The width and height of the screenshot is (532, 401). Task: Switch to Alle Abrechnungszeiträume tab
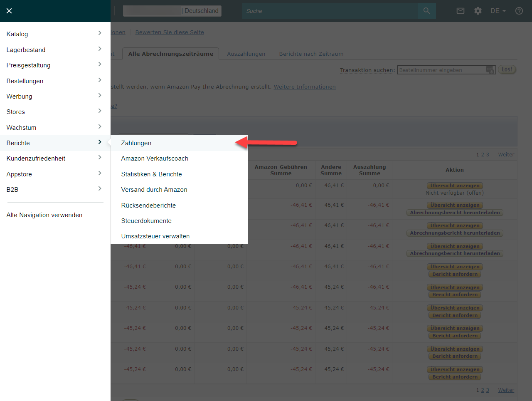pos(171,54)
